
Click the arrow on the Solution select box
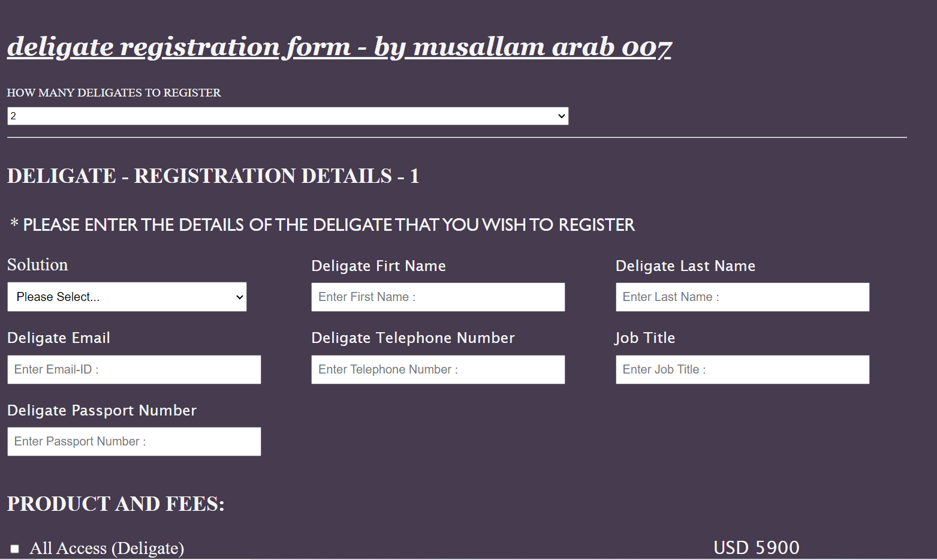(239, 297)
